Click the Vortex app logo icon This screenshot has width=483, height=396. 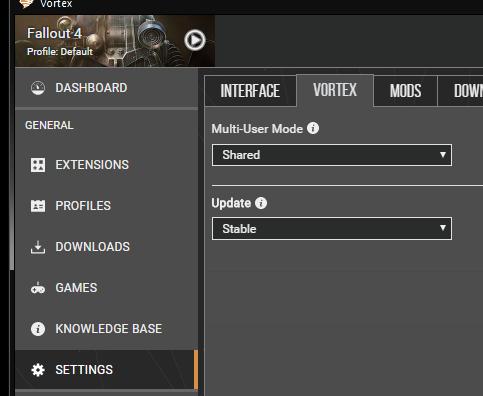point(27,4)
